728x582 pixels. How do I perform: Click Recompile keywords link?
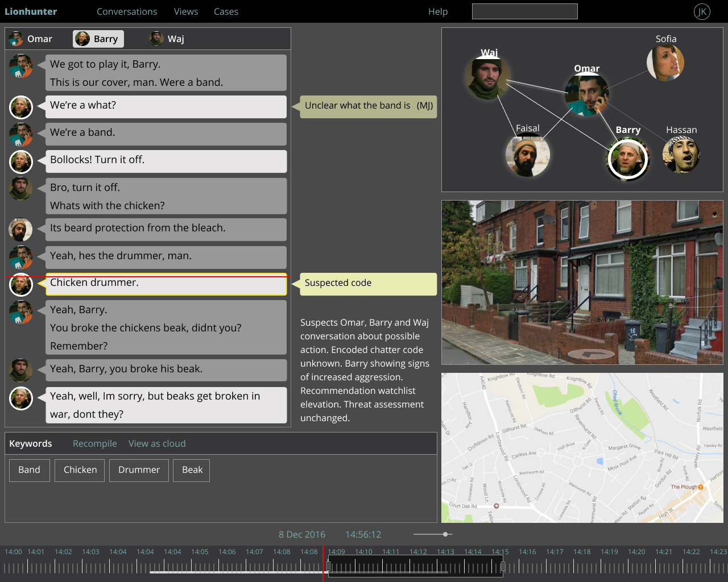pos(95,443)
